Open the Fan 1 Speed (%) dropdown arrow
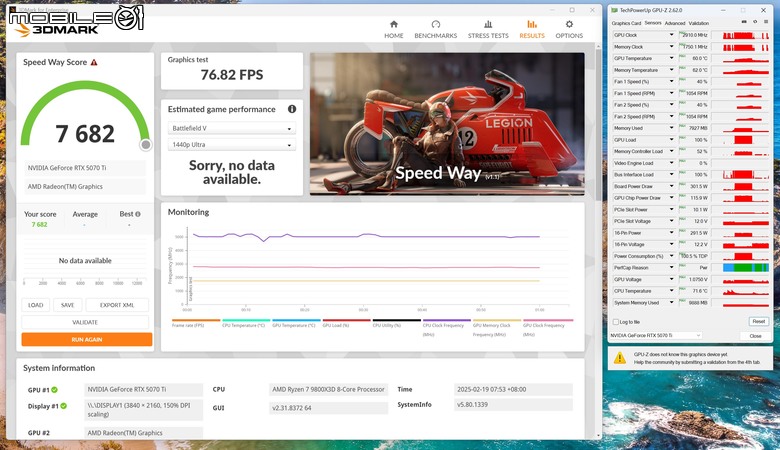This screenshot has width=780, height=450. (672, 82)
